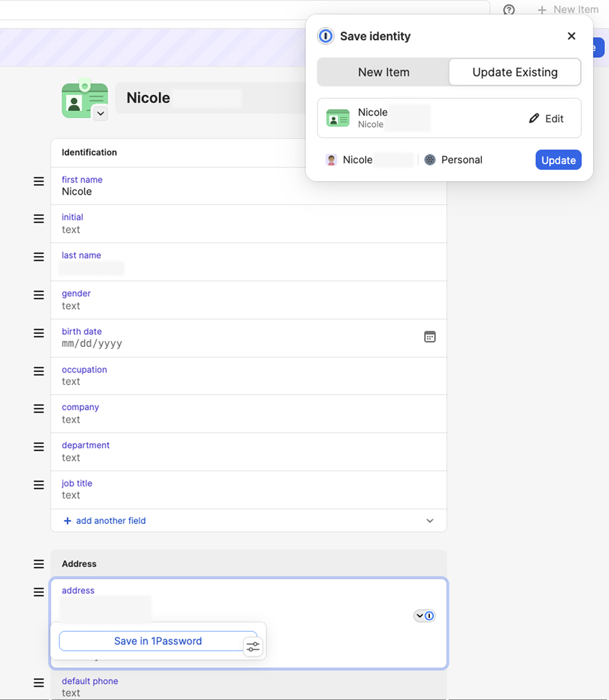
Task: Click the help question mark icon
Action: coord(509,10)
